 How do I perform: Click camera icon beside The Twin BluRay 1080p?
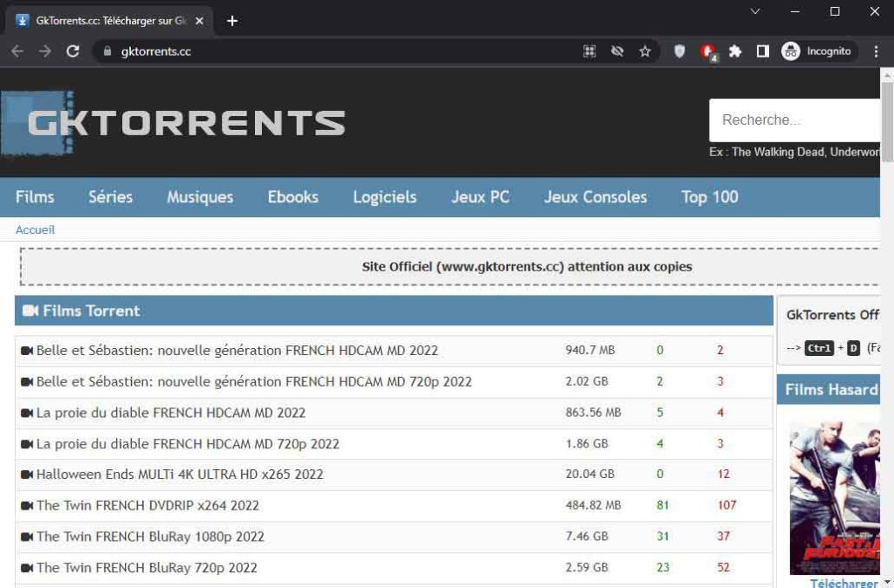click(27, 537)
